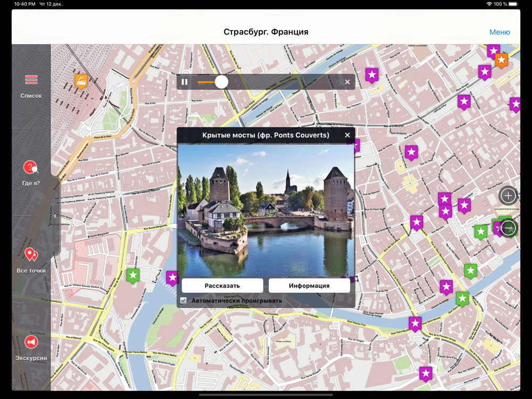Pause the audio playback
Viewport: 532px width, 399px height.
pos(184,82)
